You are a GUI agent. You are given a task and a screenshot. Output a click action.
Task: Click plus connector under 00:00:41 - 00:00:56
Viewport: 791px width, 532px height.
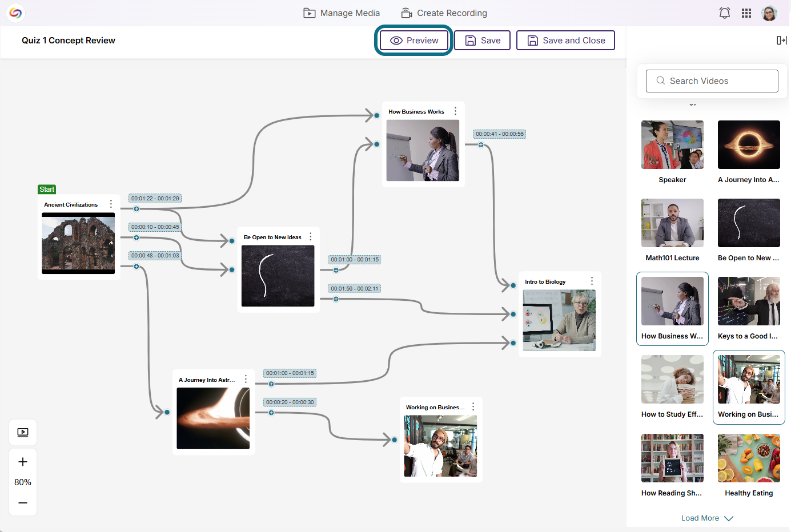coord(481,145)
